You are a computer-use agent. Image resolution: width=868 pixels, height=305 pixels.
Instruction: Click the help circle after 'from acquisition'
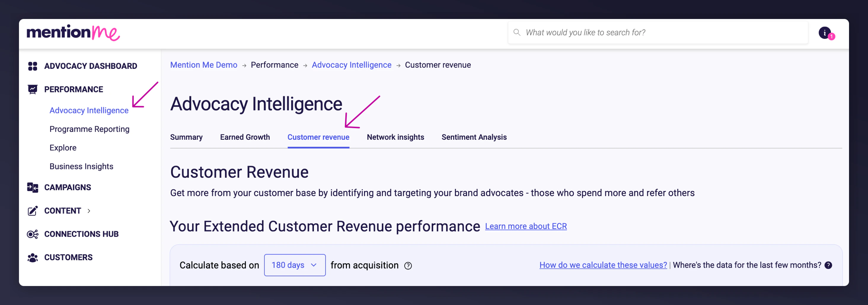[x=408, y=266]
